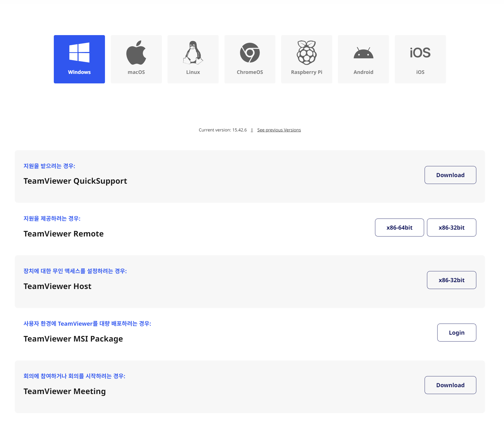This screenshot has height=431, width=504.
Task: Click Login for MSI Package
Action: [x=457, y=333]
